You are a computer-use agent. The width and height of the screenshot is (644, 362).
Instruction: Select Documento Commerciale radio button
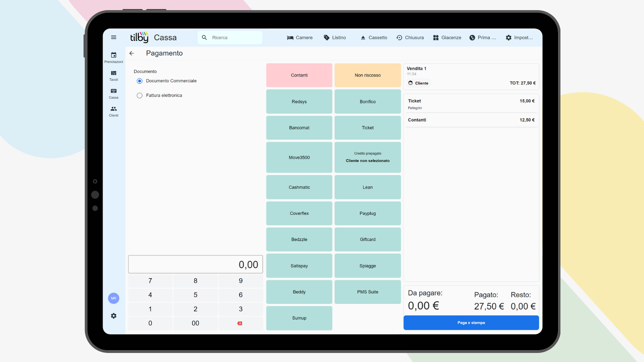tap(140, 81)
